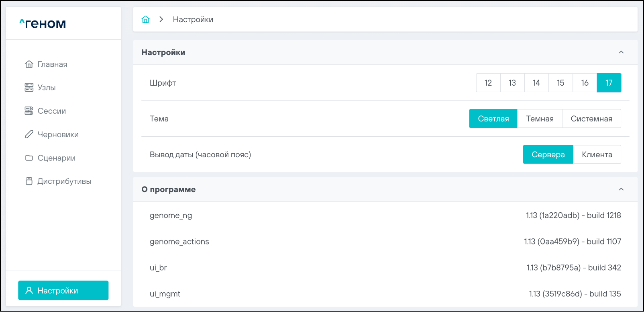Click the pencil icon beside Черновики
The height and width of the screenshot is (312, 644).
pos(29,134)
